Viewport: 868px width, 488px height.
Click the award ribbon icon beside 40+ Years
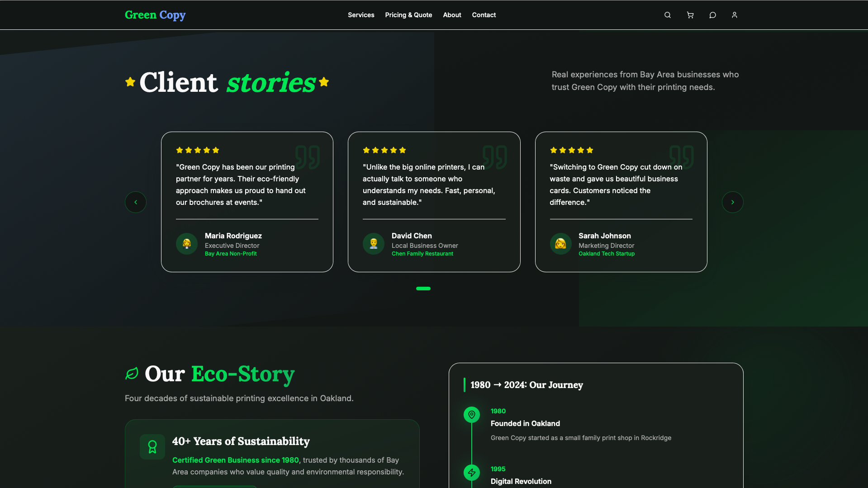152,447
